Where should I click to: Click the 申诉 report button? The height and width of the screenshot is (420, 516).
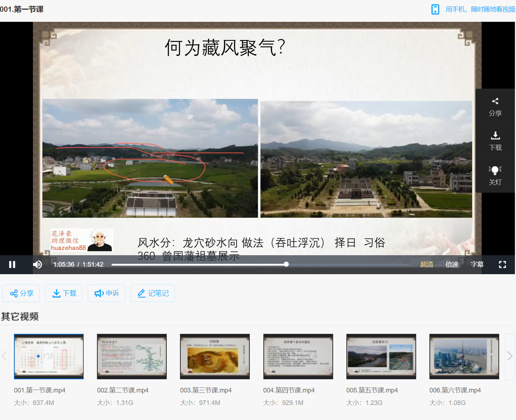pos(107,293)
